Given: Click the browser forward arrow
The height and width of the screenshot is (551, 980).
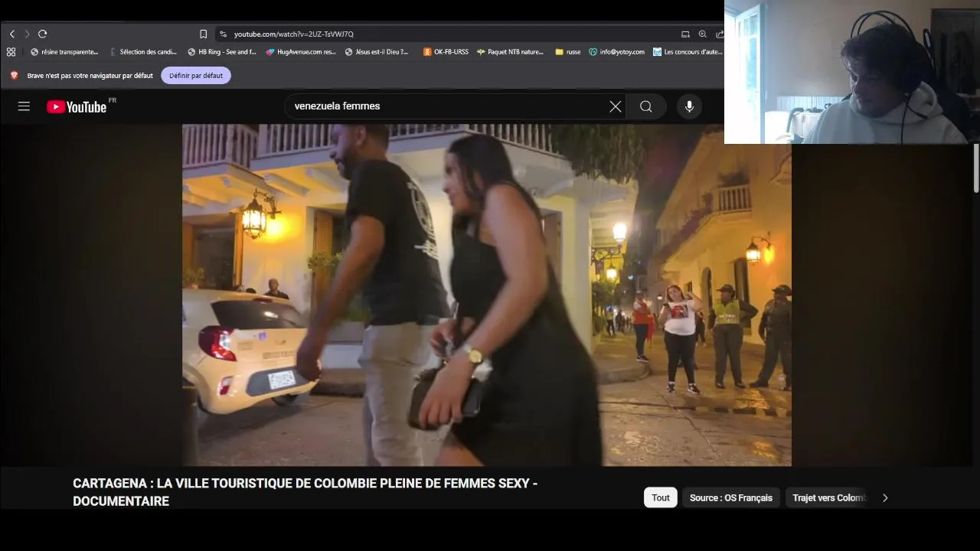Looking at the screenshot, I should 27,34.
